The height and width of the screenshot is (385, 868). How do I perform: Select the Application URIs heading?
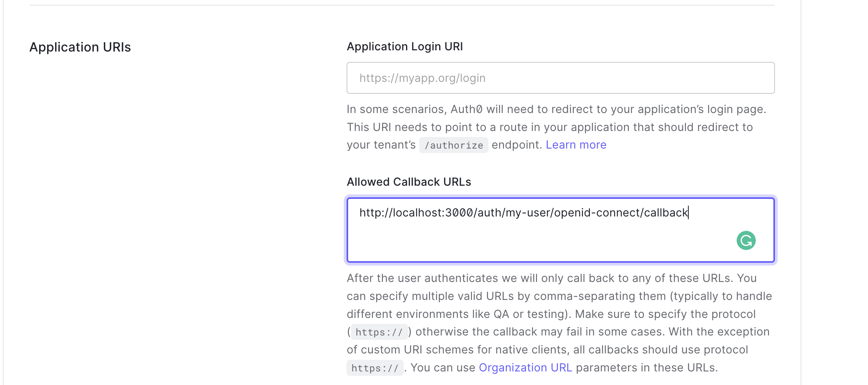[x=80, y=47]
